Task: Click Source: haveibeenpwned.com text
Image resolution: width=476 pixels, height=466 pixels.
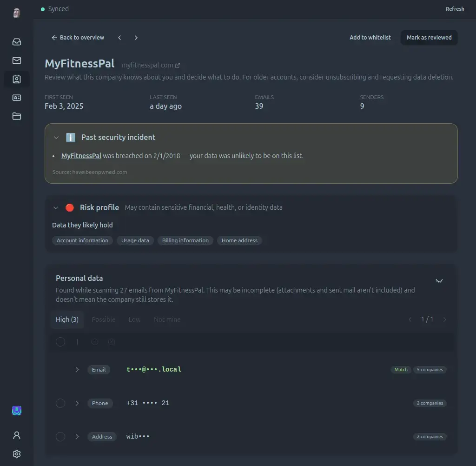Action: (x=90, y=172)
